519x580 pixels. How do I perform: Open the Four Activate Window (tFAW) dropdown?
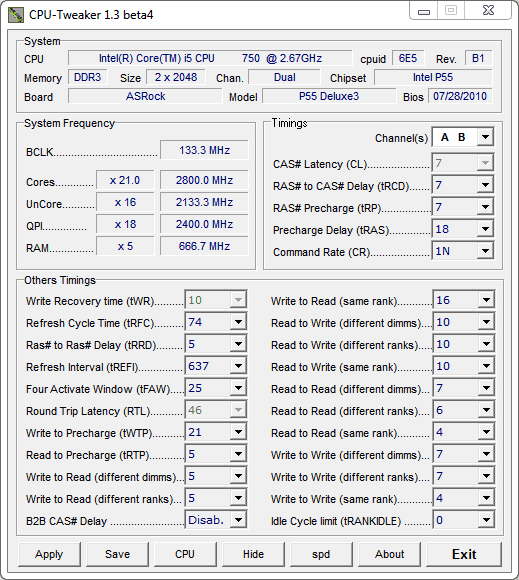216,388
